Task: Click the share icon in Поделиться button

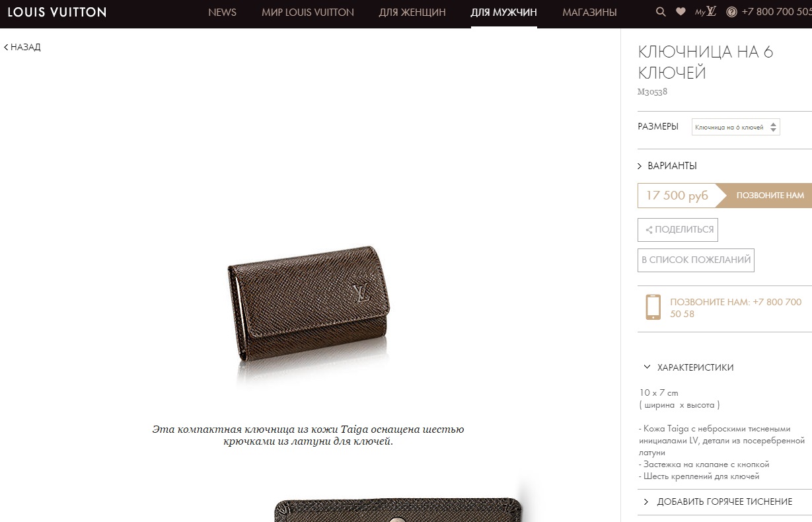Action: click(x=649, y=230)
